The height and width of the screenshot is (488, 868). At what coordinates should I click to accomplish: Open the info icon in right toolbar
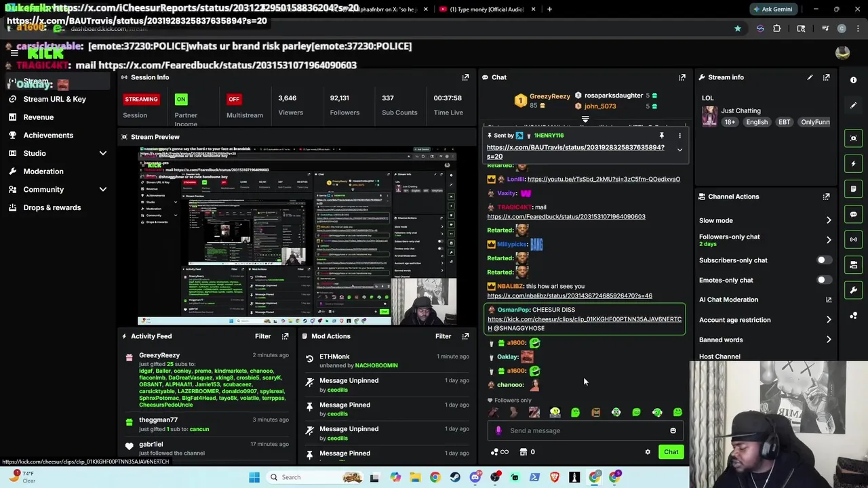tap(853, 80)
